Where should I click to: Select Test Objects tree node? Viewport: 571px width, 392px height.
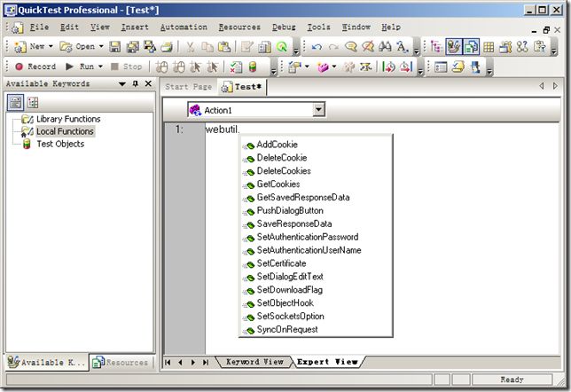click(60, 144)
